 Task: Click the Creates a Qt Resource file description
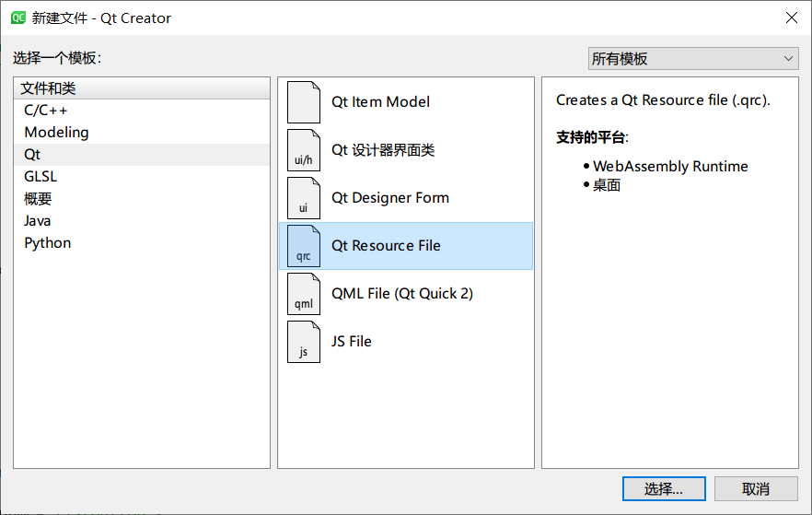pos(663,100)
